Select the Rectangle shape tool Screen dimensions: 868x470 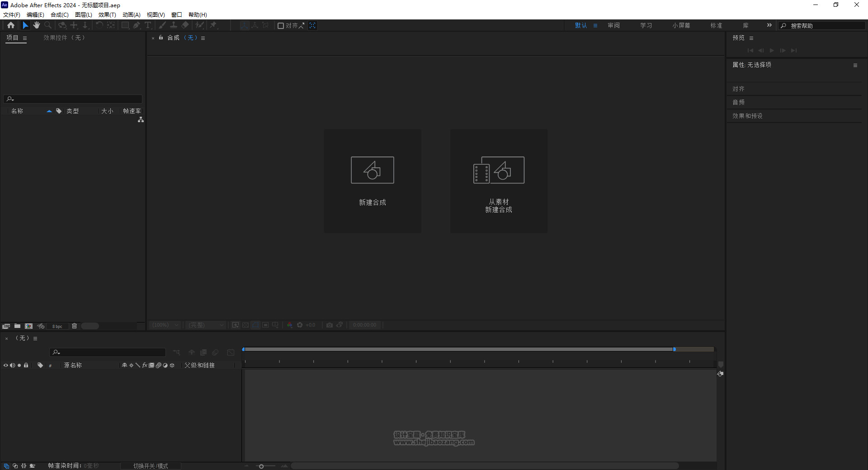click(125, 25)
